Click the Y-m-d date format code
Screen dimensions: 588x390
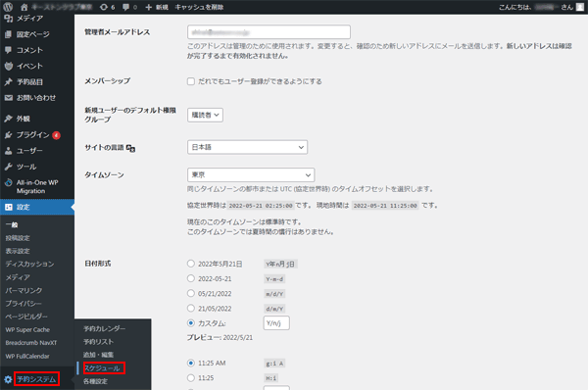click(274, 279)
